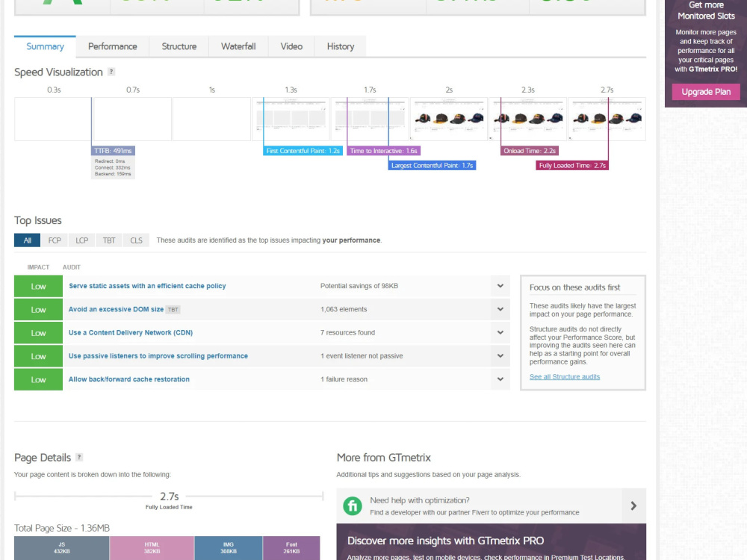The width and height of the screenshot is (747, 560).
Task: Expand the passive listeners audit chevron
Action: click(x=500, y=356)
